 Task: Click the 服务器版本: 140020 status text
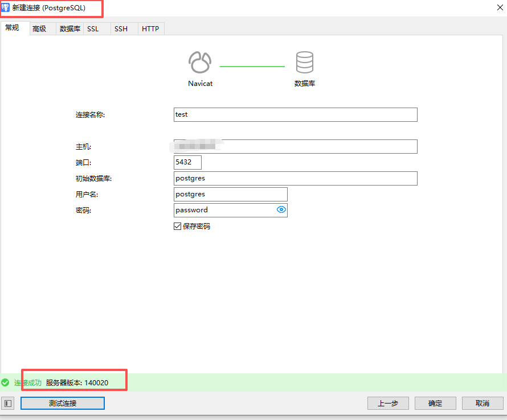(77, 383)
